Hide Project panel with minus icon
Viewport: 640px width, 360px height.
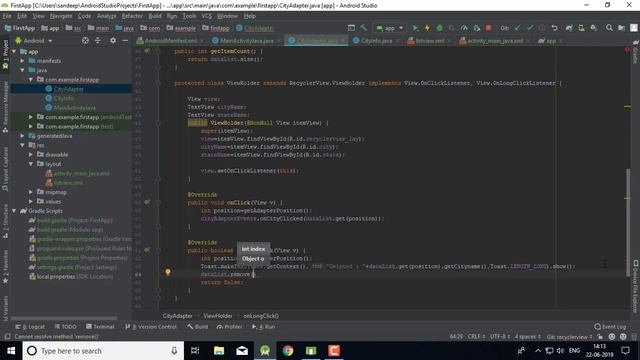(x=125, y=40)
